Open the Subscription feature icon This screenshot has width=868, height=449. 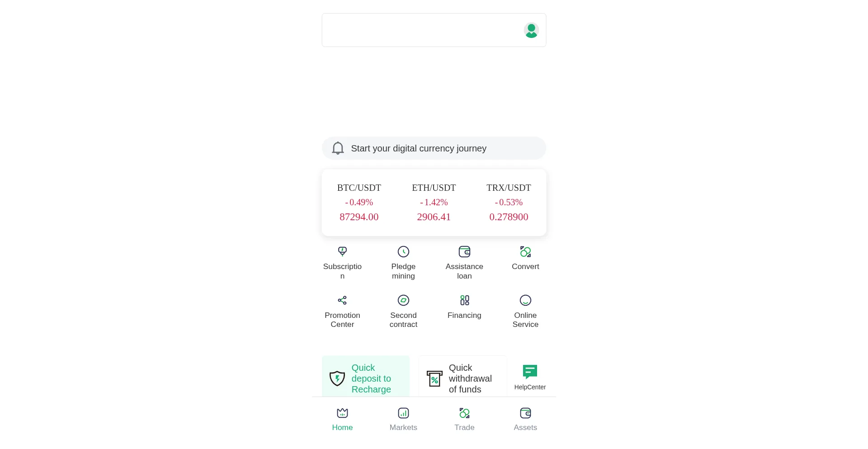click(x=342, y=252)
